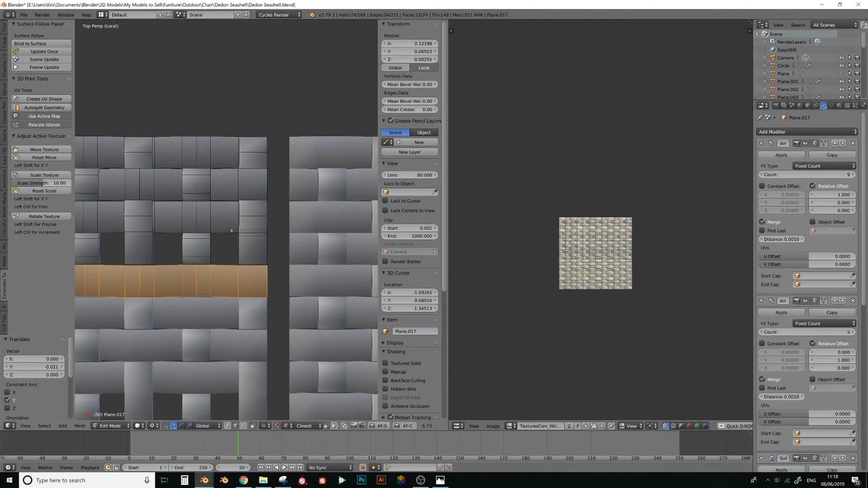This screenshot has width=868, height=488.
Task: Open the Render properties tab camera icon
Action: pyautogui.click(x=776, y=105)
